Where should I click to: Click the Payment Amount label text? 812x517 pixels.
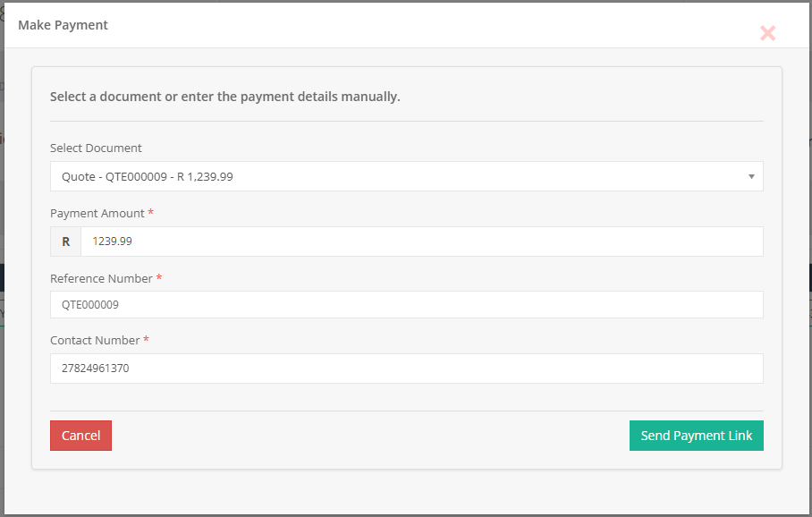click(97, 214)
